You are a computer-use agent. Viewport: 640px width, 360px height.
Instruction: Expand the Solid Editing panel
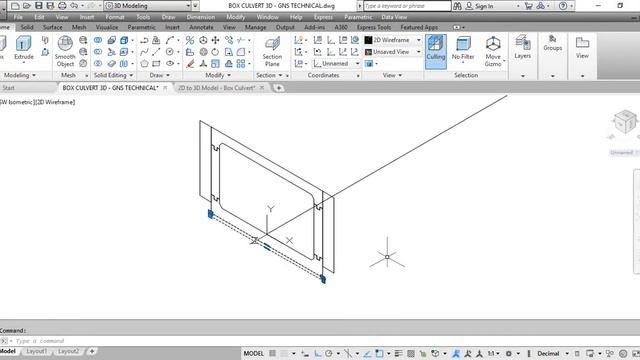113,75
